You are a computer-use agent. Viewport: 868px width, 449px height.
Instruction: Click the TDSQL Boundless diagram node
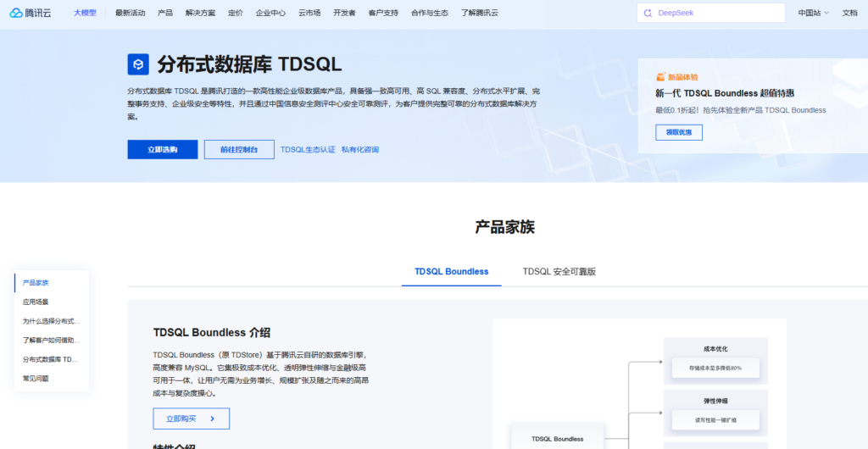coord(558,439)
